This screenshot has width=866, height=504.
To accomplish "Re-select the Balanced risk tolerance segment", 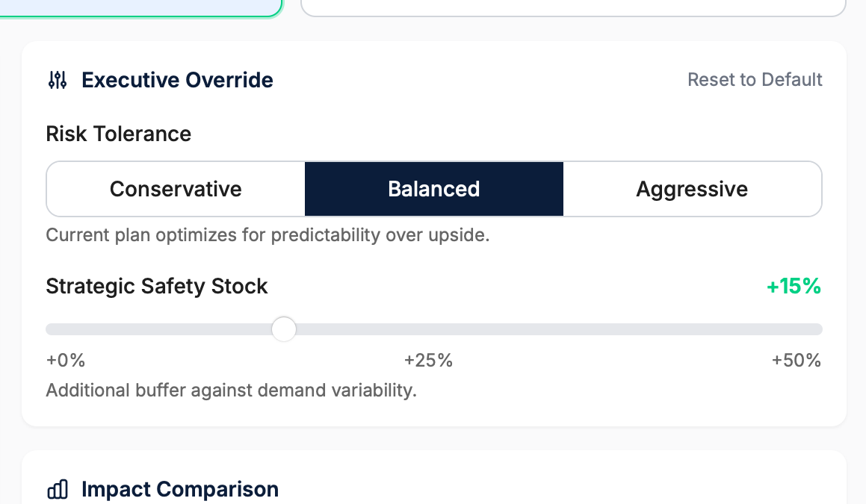I will coord(433,189).
